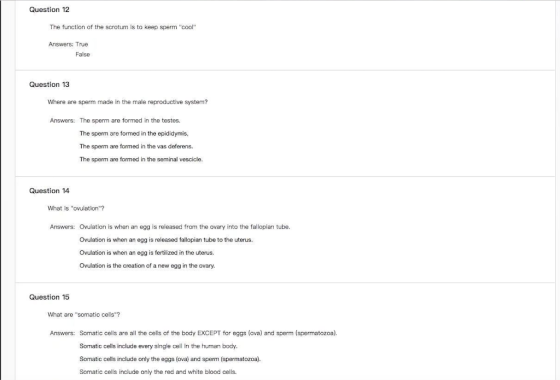Screen dimensions: 560x380
Task: Click the Question 12 heading
Action: 49,10
